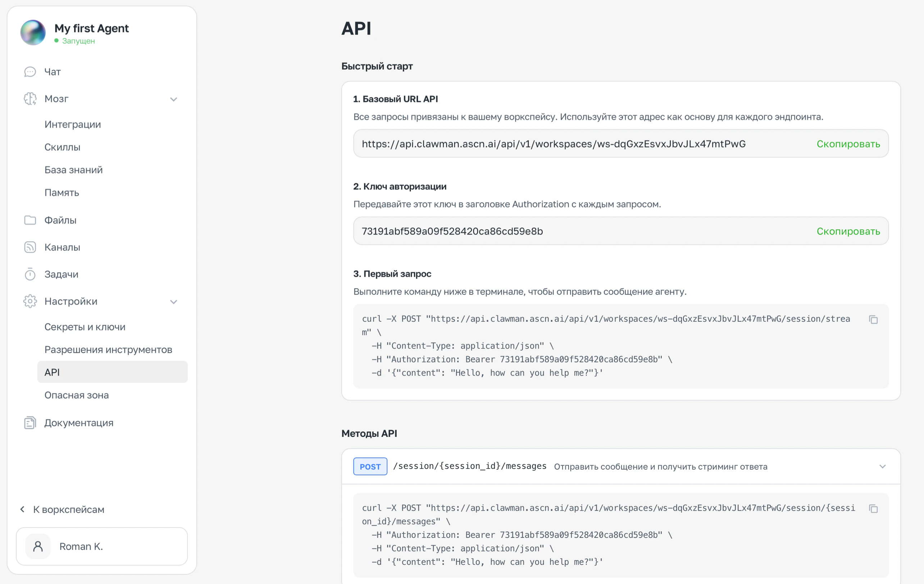Click the 2. Ключ авторизации heading
This screenshot has width=924, height=584.
400,186
